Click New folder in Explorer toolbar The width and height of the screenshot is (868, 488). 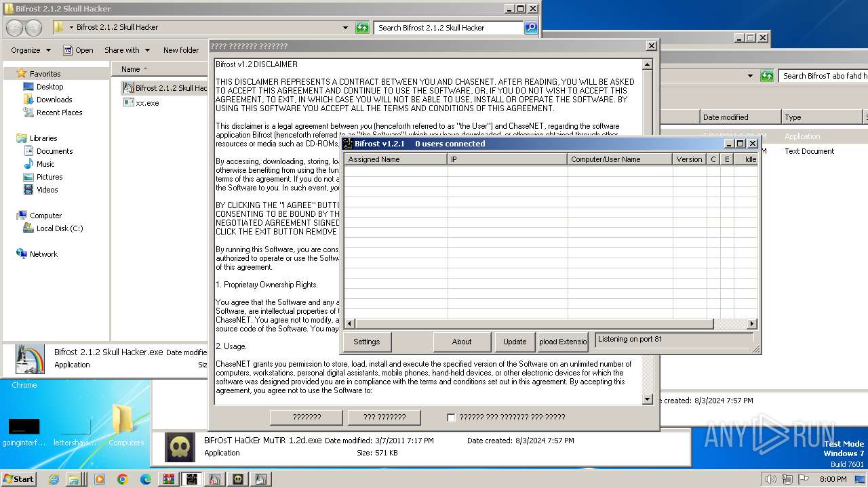(x=181, y=50)
